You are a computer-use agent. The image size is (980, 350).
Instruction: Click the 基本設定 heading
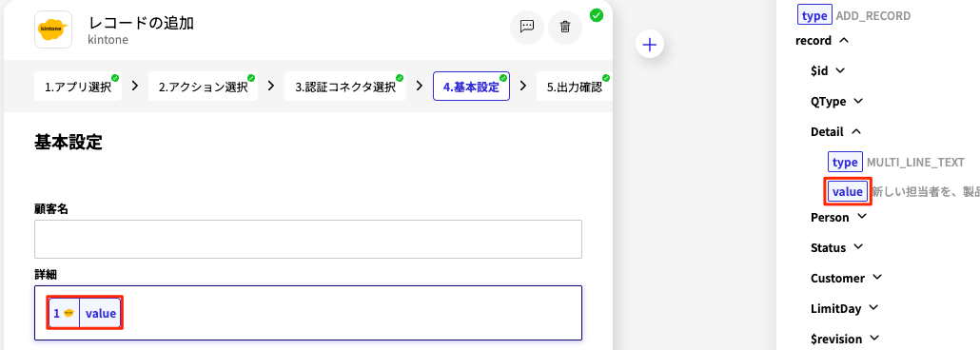(69, 143)
